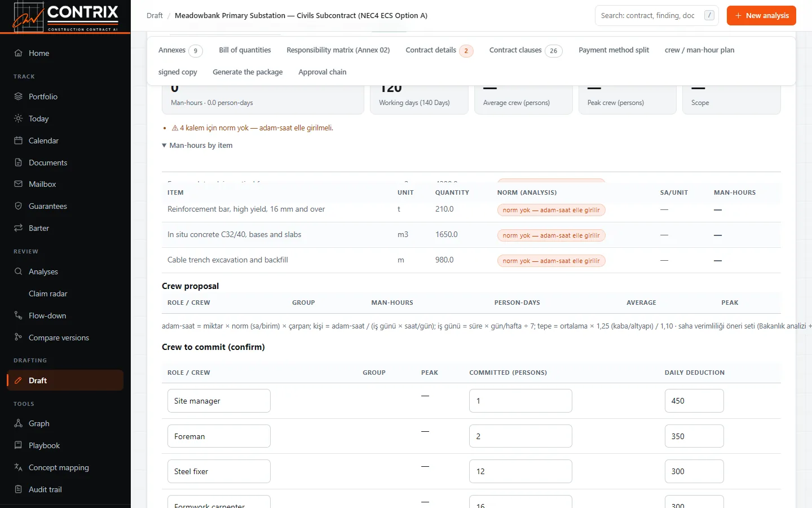Open Today using the sun icon

tap(18, 119)
